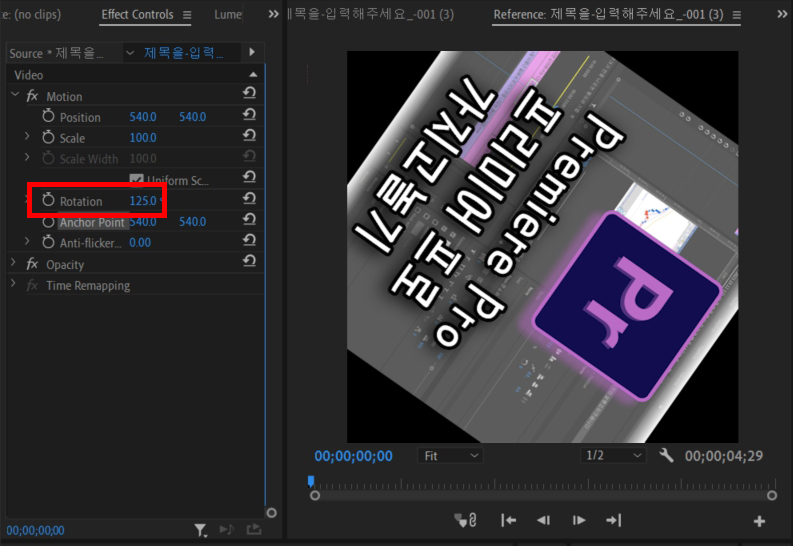Viewport: 793px width, 546px height.
Task: Reset the Anchor Point parameter
Action: coord(249,219)
